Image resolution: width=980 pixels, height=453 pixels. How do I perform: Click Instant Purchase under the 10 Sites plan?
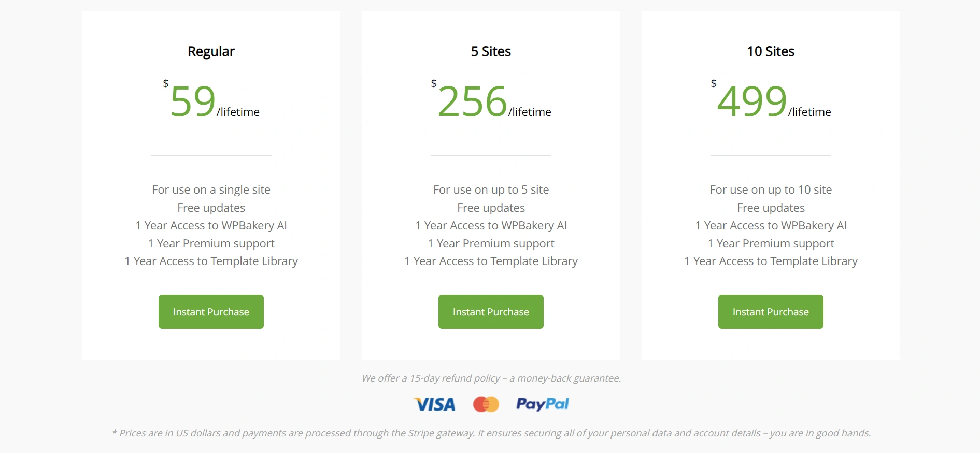(770, 311)
